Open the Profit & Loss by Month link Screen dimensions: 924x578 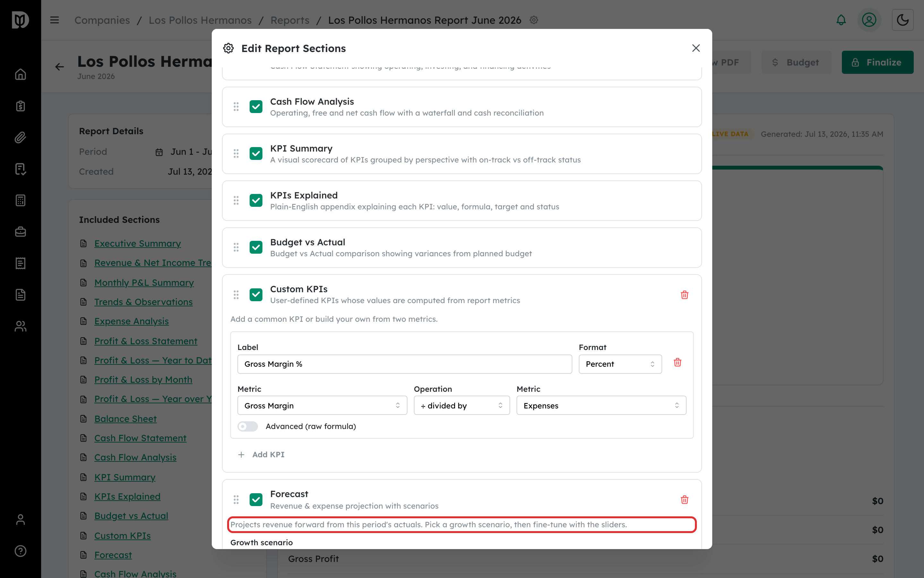(143, 380)
